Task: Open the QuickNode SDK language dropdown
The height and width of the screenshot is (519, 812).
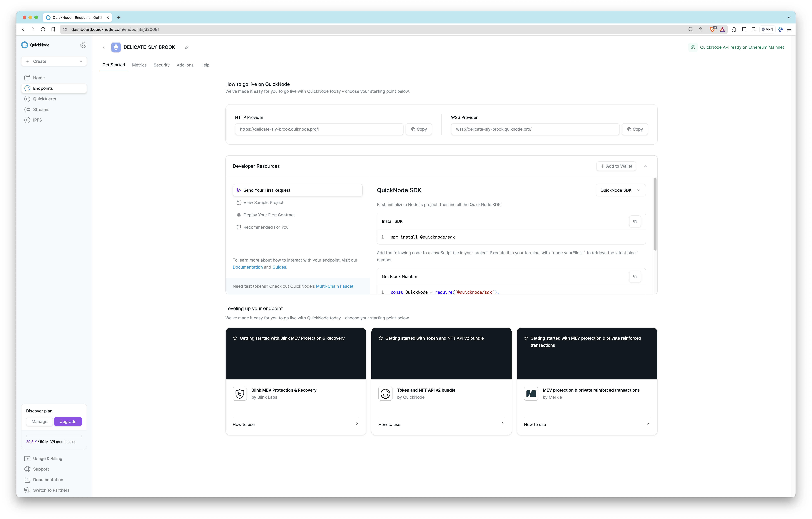Action: coord(621,190)
